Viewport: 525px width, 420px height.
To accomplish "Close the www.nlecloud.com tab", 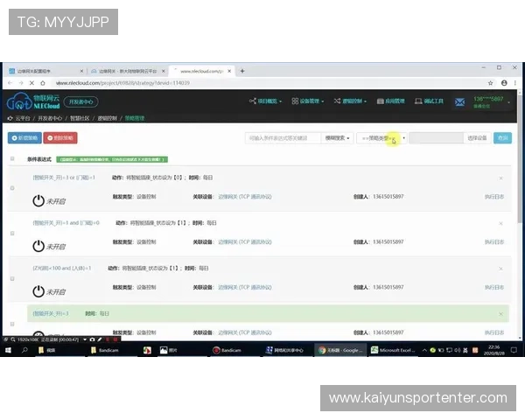I will click(229, 71).
